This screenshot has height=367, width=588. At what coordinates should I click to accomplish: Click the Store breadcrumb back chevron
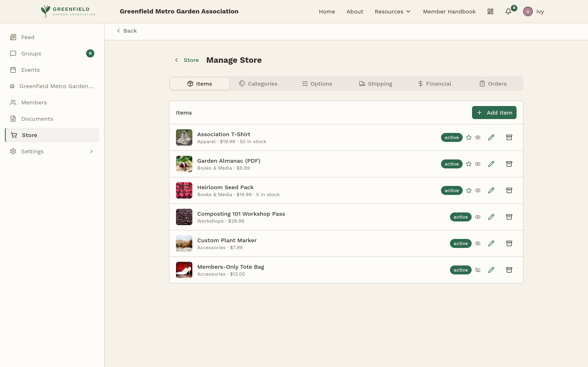tap(177, 60)
